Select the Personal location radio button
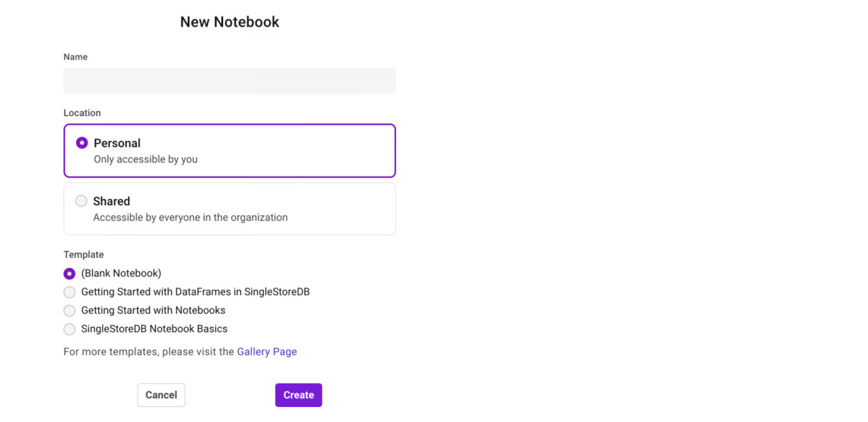868x422 pixels. tap(82, 143)
